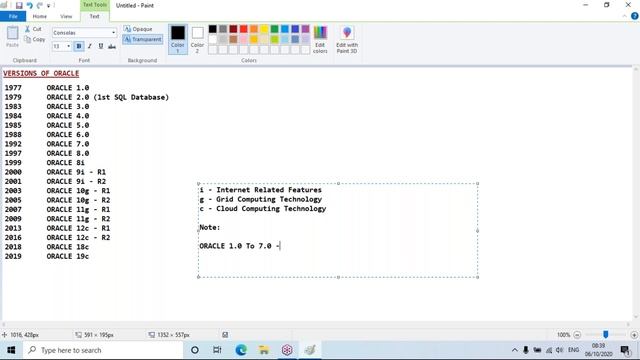Click the Save icon in quick access toolbar
The image size is (640, 360).
click(19, 6)
